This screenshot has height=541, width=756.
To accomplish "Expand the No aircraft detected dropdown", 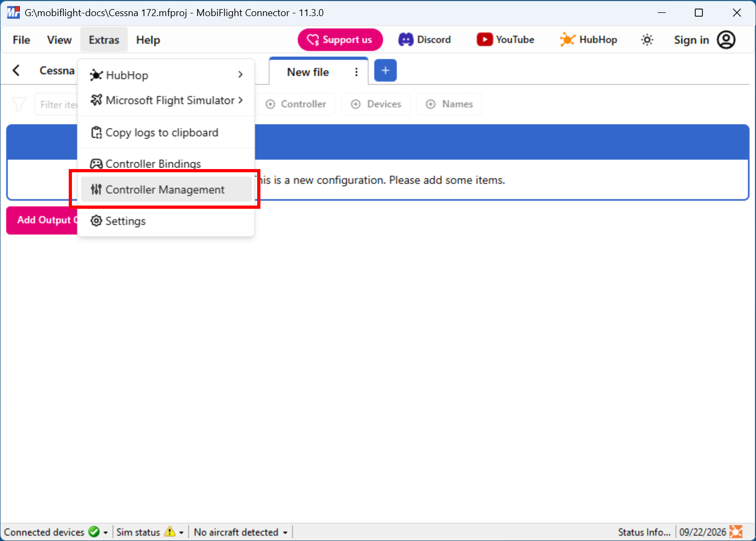I will tap(285, 532).
